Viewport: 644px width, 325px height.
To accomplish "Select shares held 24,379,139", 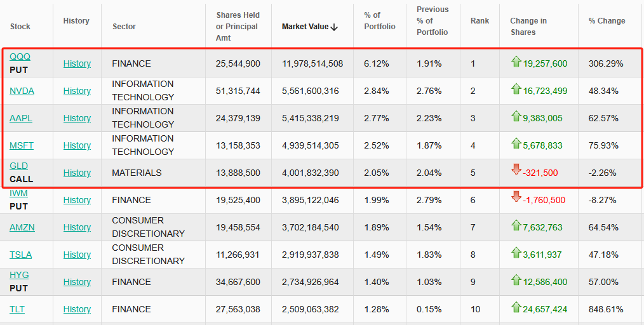I will 238,118.
